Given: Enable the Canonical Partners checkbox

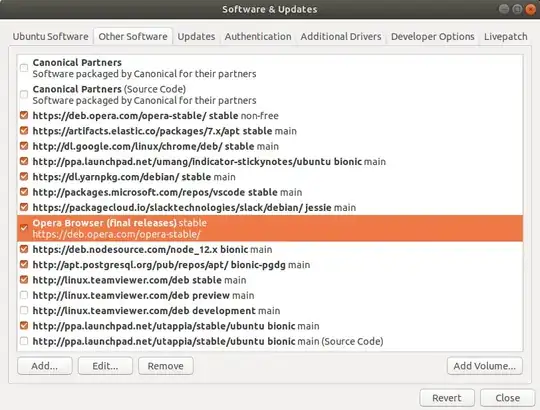Looking at the screenshot, I should [x=24, y=67].
